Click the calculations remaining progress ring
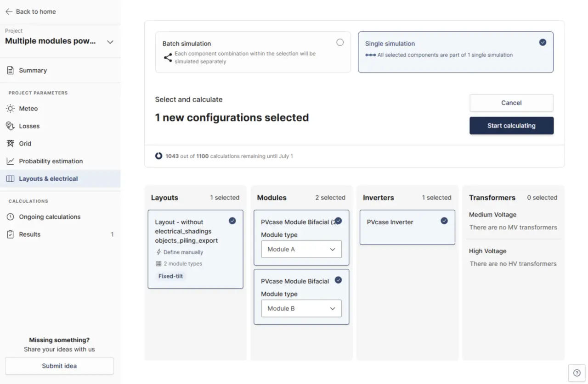 coord(158,156)
